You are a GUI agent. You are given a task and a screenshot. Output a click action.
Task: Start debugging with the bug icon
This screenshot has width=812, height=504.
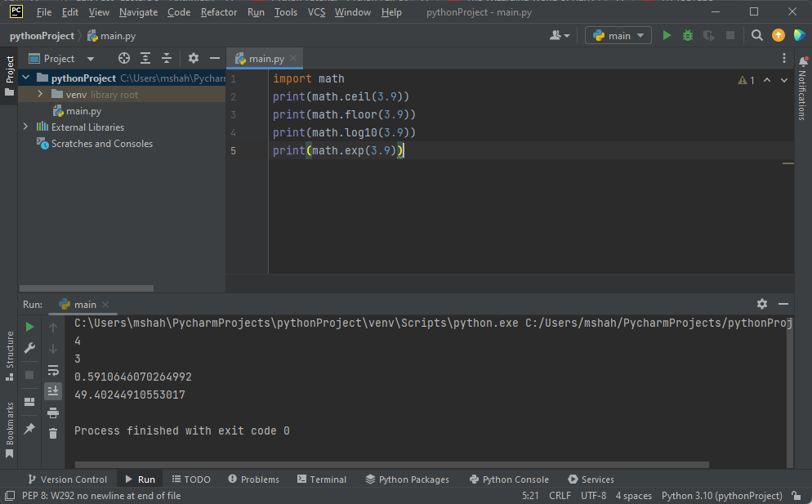click(x=688, y=35)
